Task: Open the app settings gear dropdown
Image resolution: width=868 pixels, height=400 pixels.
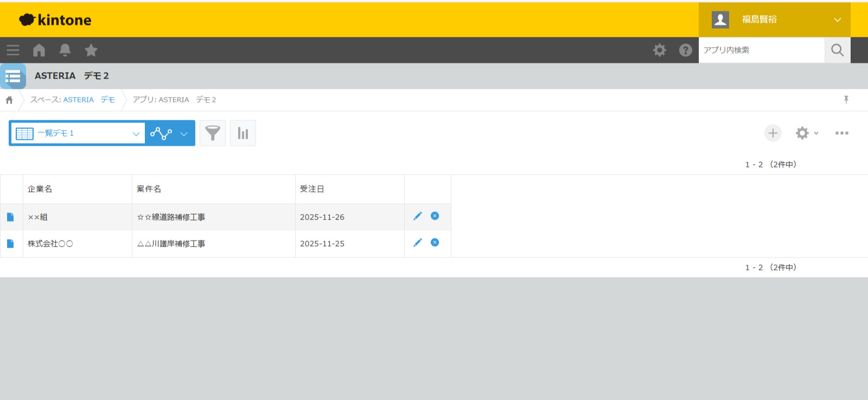Action: [806, 133]
